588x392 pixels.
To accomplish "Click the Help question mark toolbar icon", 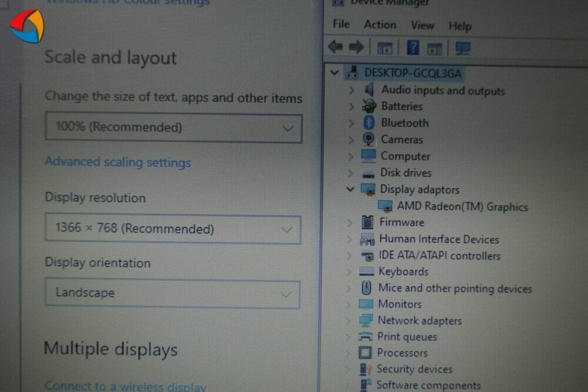I will click(x=413, y=48).
